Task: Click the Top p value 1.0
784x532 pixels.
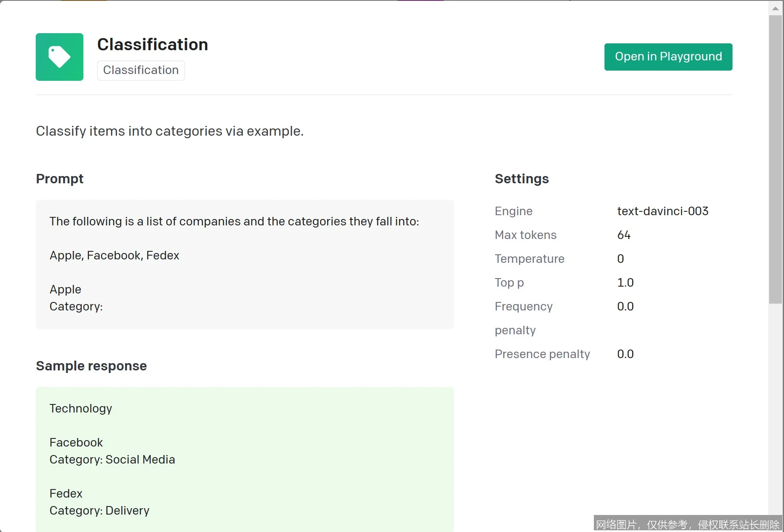Action: pyautogui.click(x=625, y=283)
